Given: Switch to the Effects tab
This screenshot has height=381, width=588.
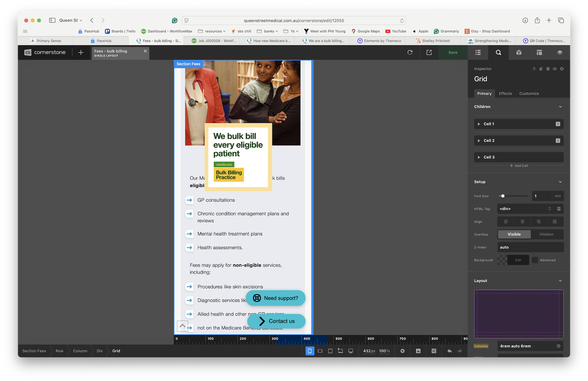Looking at the screenshot, I should (505, 93).
